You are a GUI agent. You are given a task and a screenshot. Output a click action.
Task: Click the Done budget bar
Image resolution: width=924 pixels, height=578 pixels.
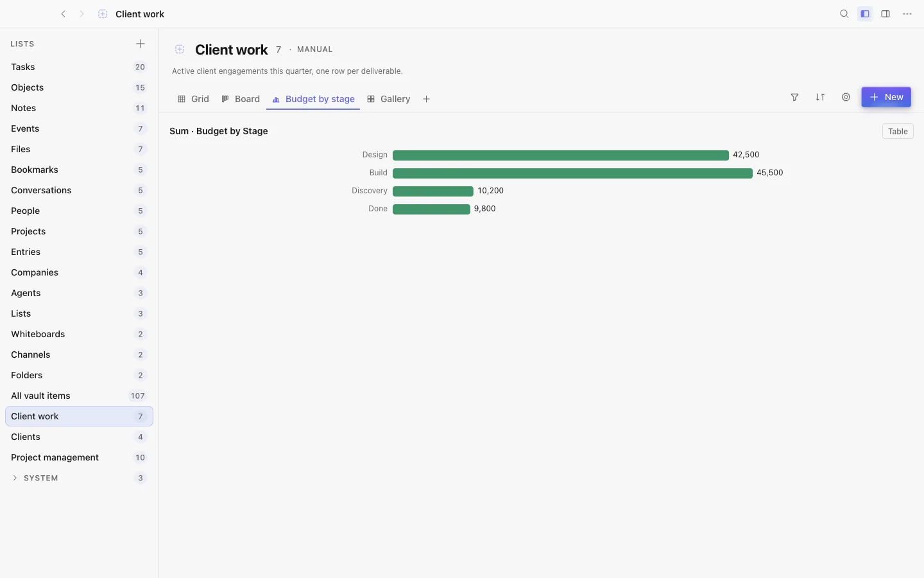(431, 209)
